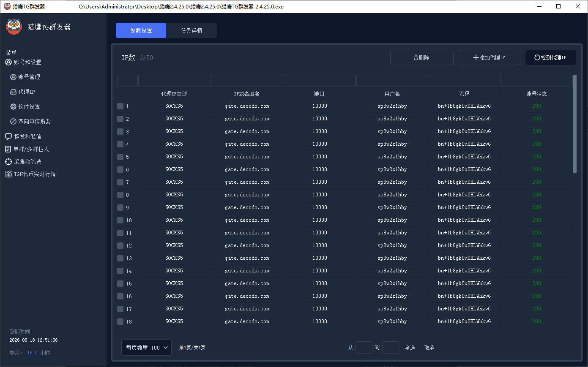Click filter box above 账号状态 column
The image size is (588, 367).
537,81
